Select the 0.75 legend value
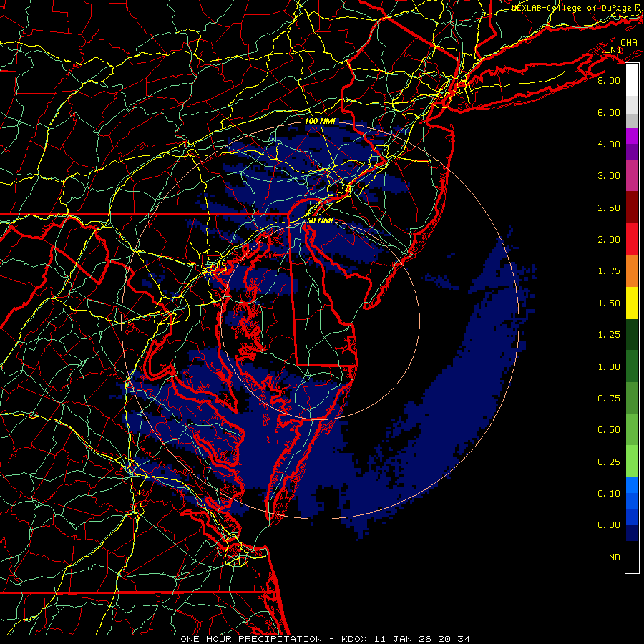Viewport: 644px width, 644px height. coord(609,399)
